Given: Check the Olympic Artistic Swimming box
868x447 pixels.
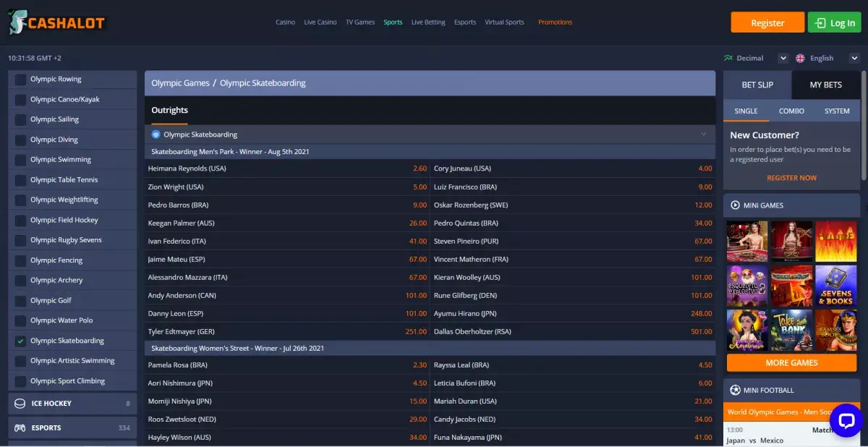Looking at the screenshot, I should click(x=20, y=361).
